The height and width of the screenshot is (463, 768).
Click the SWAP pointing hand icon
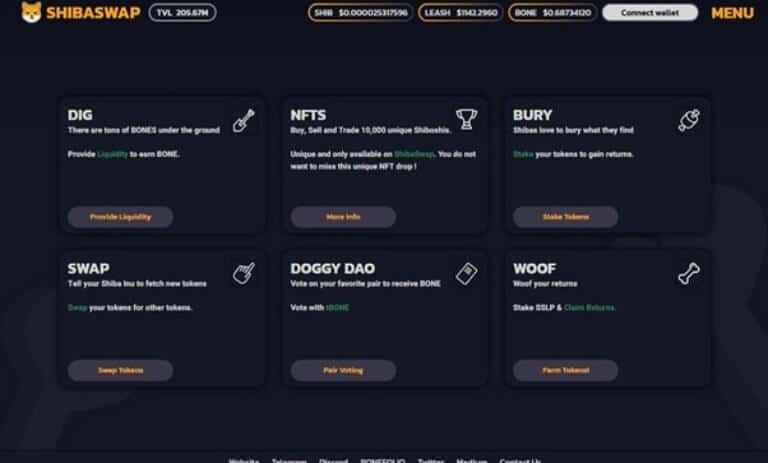tap(243, 273)
